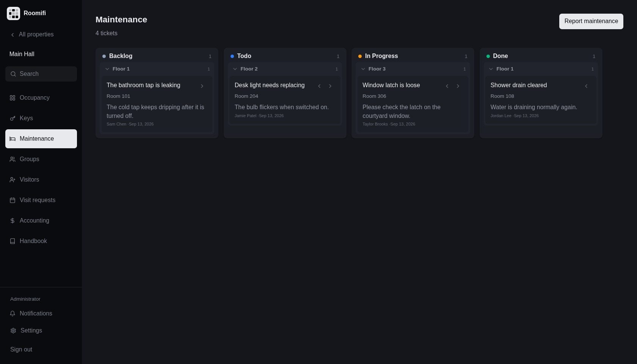The height and width of the screenshot is (364, 637).
Task: Click Sign out
Action: click(21, 350)
